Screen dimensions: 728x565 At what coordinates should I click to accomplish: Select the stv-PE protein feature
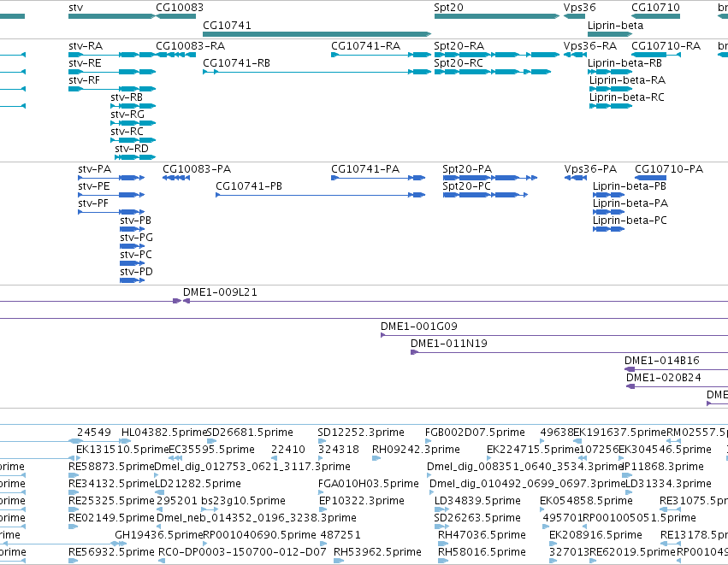pyautogui.click(x=111, y=195)
